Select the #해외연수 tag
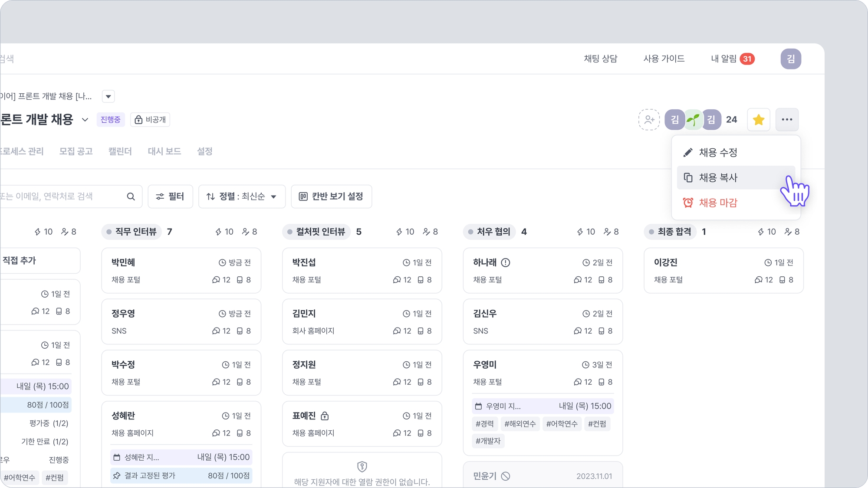Image resolution: width=868 pixels, height=488 pixels. [520, 424]
